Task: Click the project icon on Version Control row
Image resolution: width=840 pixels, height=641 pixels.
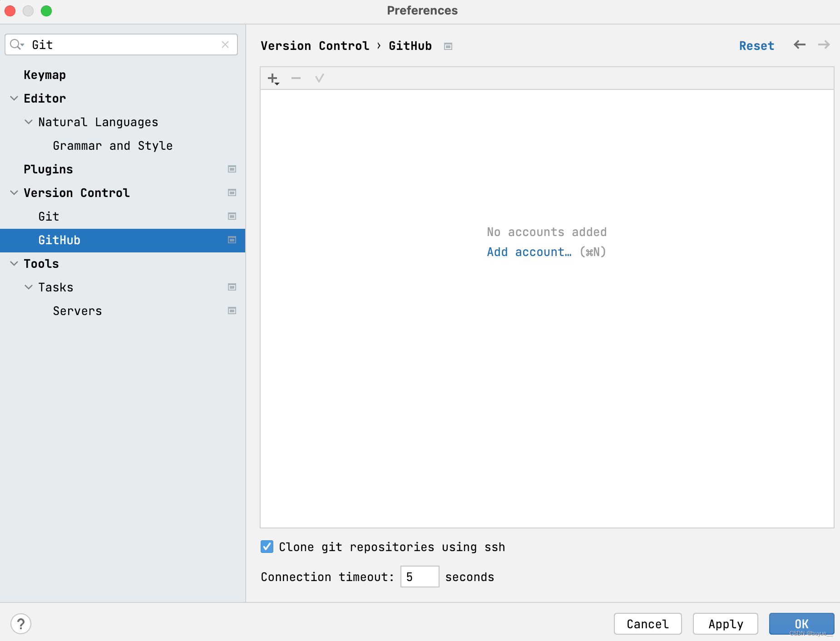Action: point(232,193)
